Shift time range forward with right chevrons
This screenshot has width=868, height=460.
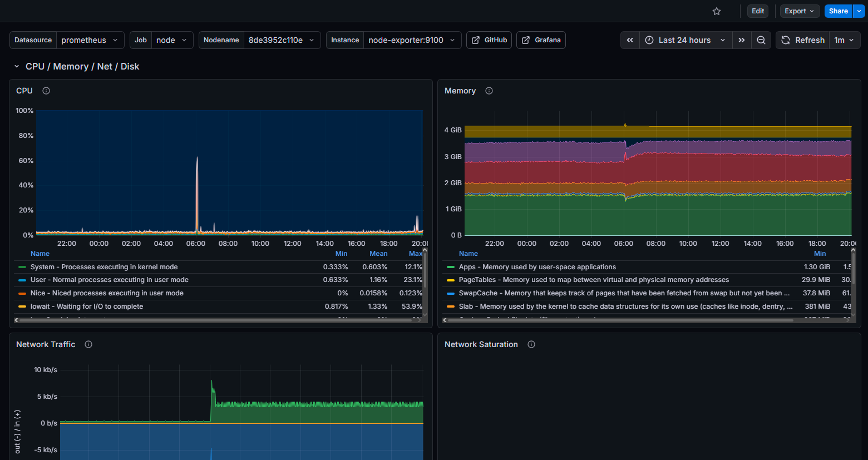pos(742,39)
